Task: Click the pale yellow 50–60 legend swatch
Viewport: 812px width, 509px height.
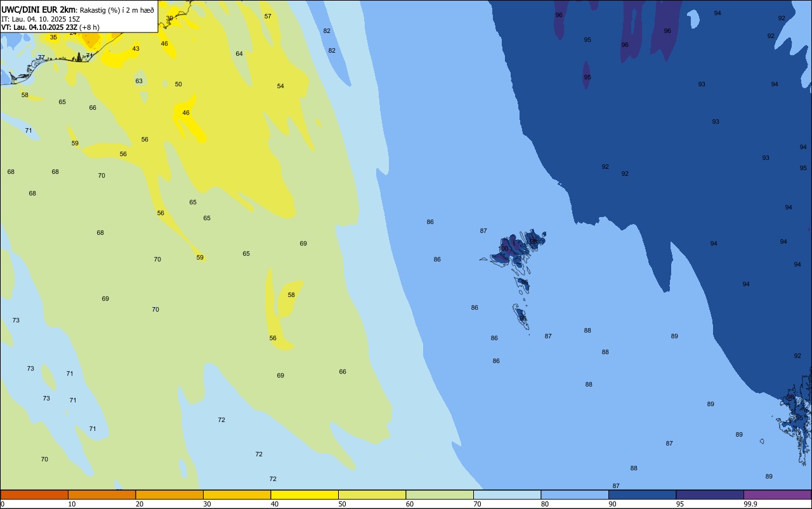Action: pyautogui.click(x=372, y=494)
